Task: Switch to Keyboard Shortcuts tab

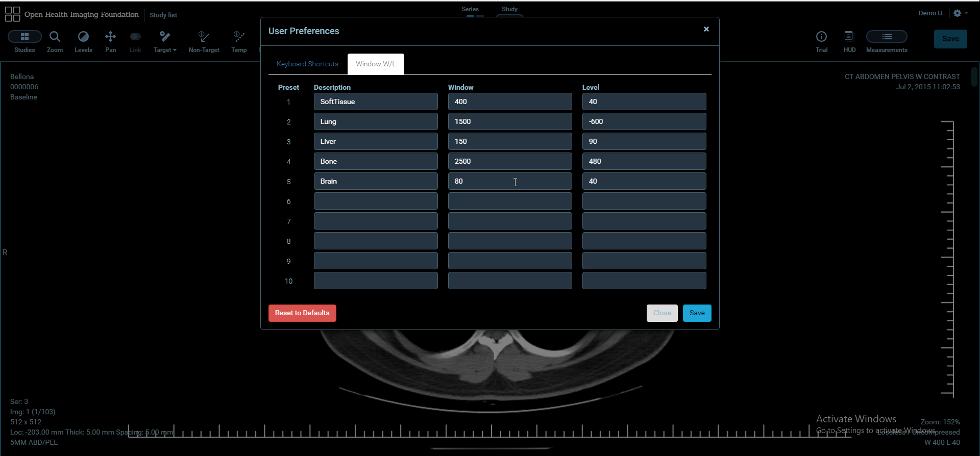Action: point(307,64)
